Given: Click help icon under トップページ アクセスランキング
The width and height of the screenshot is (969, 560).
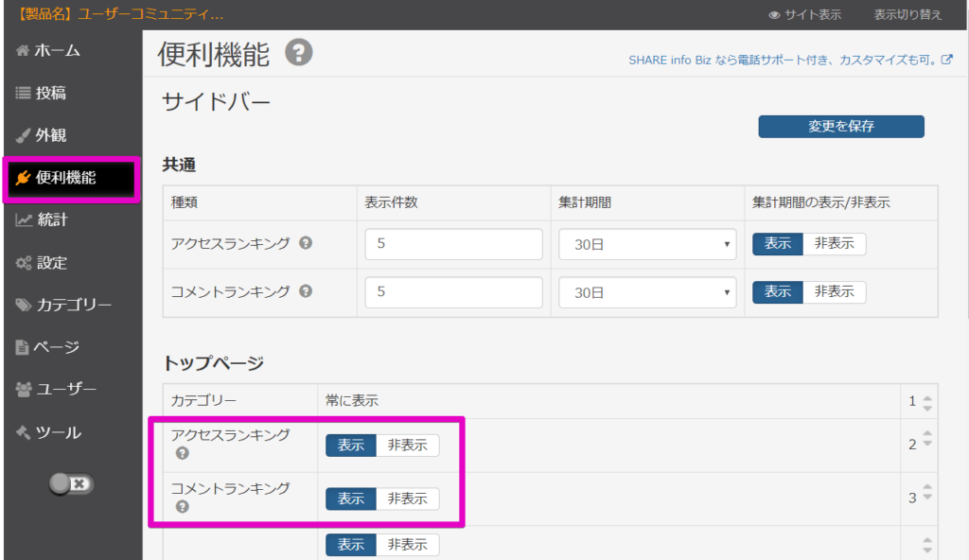Looking at the screenshot, I should 182,453.
